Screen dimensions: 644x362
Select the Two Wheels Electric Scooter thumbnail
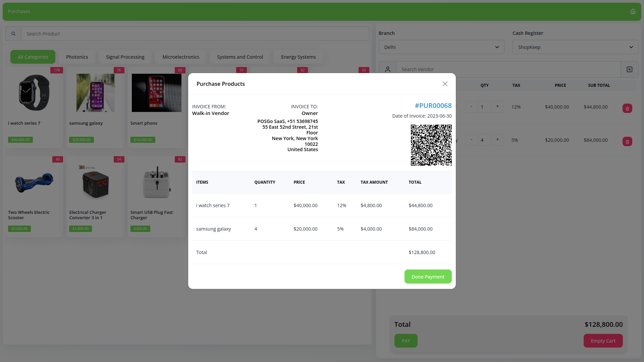[34, 182]
